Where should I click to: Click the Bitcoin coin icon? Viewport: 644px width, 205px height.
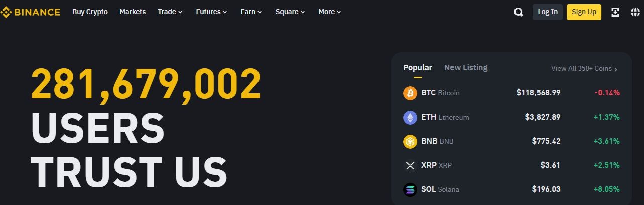click(410, 93)
